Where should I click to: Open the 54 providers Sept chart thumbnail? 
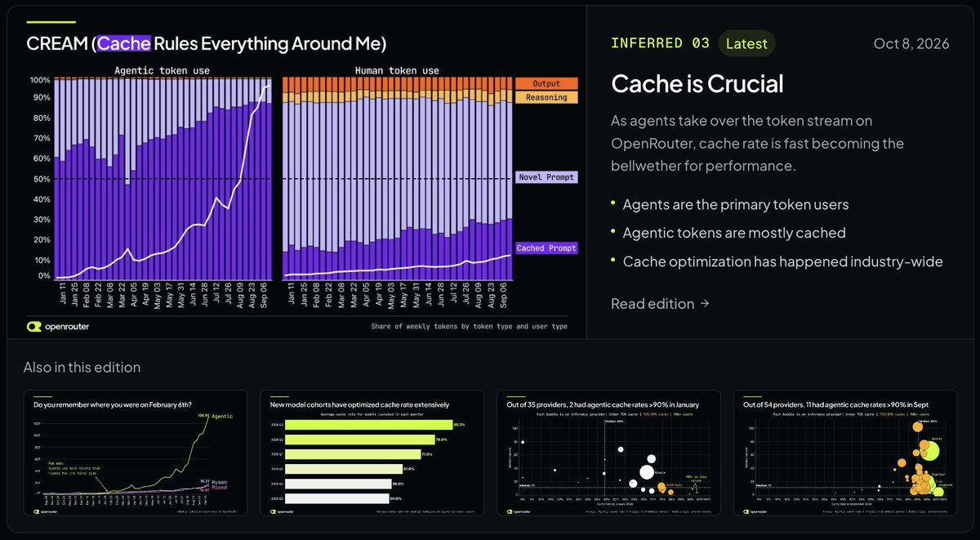point(845,453)
